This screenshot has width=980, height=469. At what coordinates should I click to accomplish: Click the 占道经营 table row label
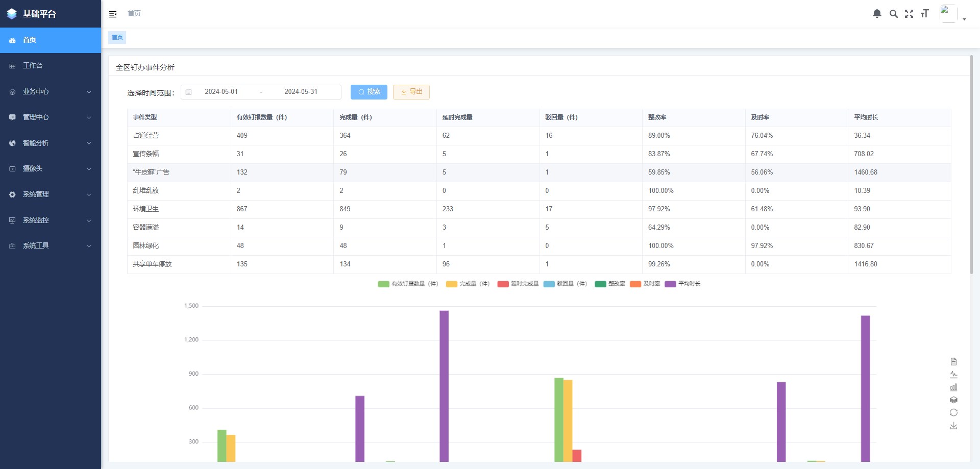point(145,136)
